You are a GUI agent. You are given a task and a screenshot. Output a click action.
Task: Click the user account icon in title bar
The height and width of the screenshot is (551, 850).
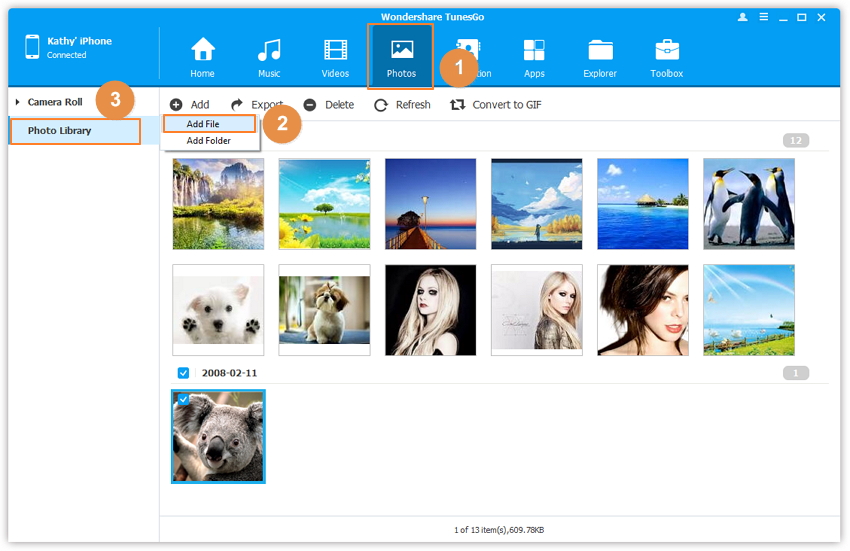(743, 17)
